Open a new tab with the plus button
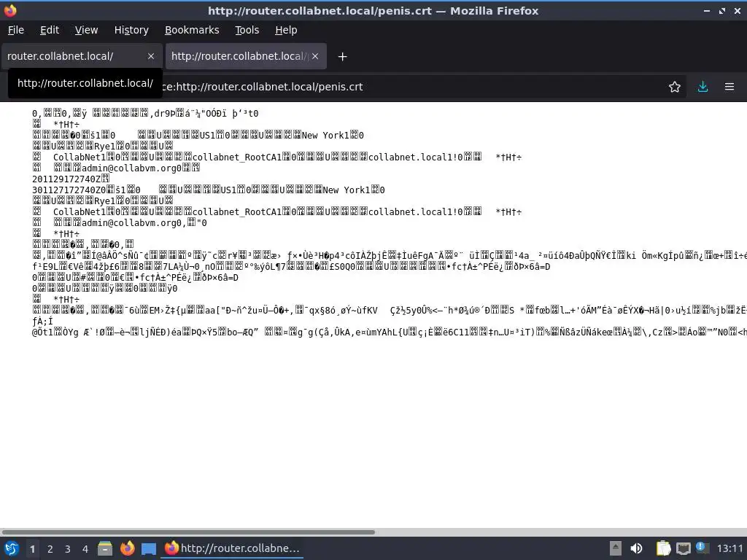Viewport: 747px width, 560px height. (342, 57)
